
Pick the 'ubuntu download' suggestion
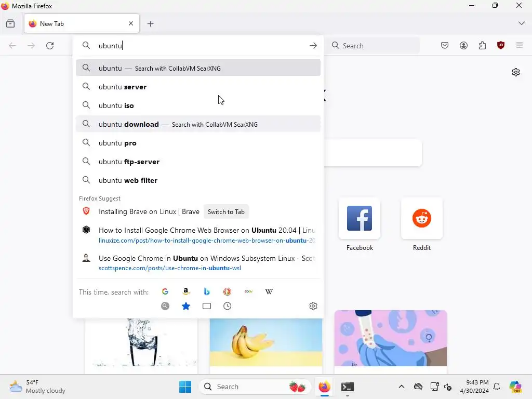point(198,124)
